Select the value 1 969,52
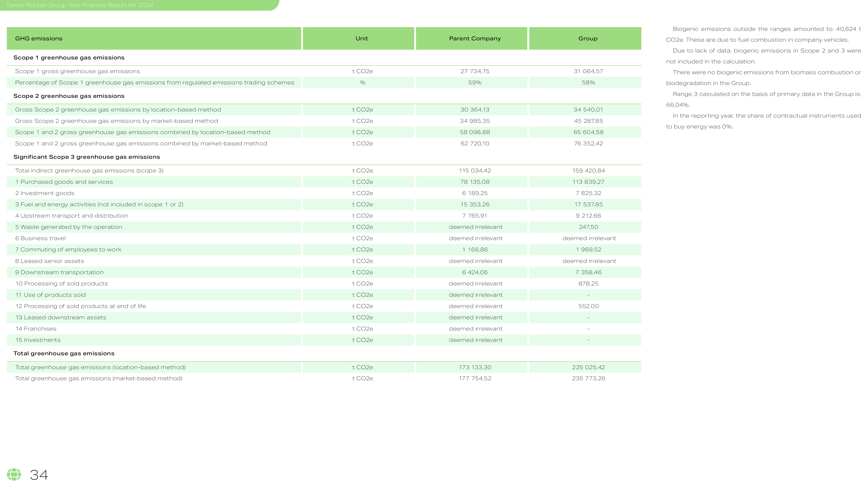868x488 pixels. tap(588, 250)
